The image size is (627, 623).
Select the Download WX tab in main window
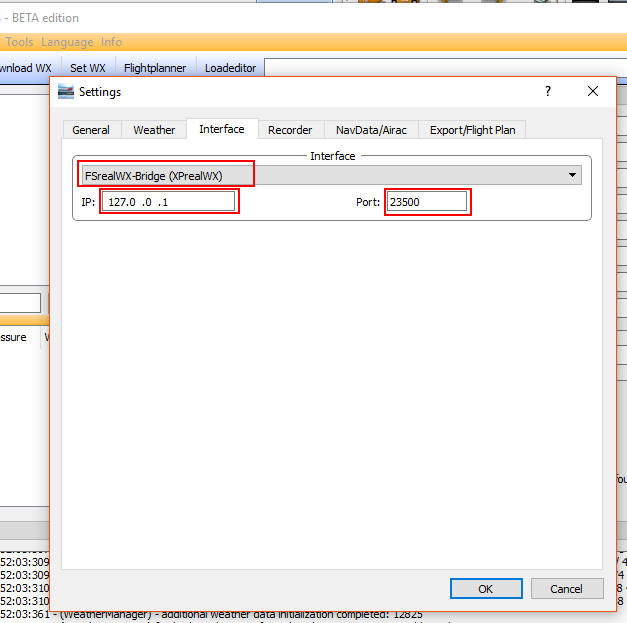coord(26,68)
